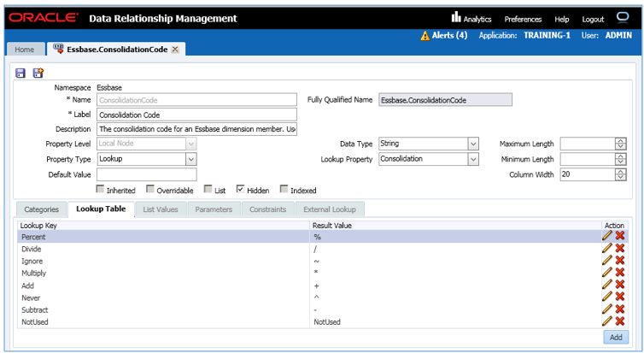Select the Subtract lookup key cell
Image resolution: width=644 pixels, height=353 pixels.
pyautogui.click(x=163, y=310)
